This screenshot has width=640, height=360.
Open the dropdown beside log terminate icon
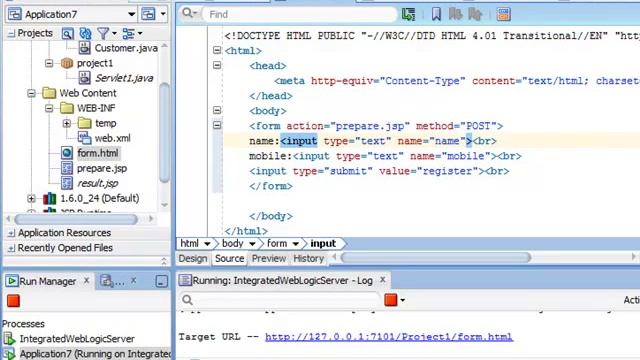pos(402,300)
